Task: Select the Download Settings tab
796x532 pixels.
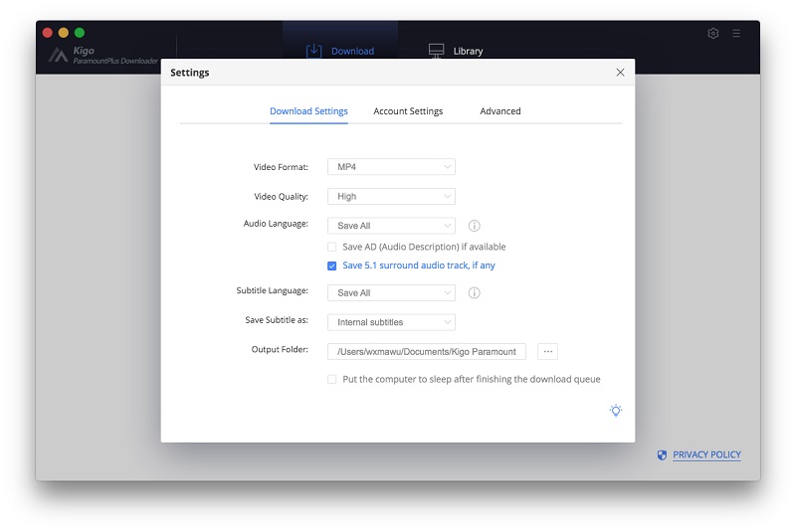Action: 308,111
